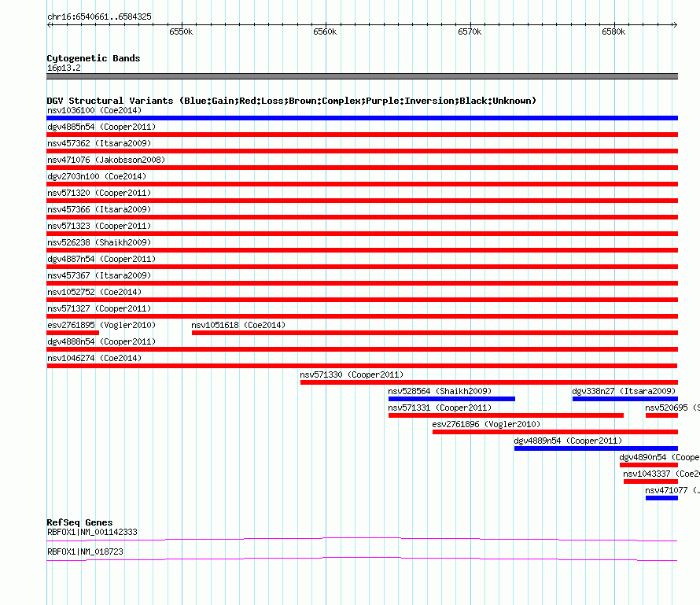Click the blue gain bar under dgv4889n54

(x=596, y=448)
